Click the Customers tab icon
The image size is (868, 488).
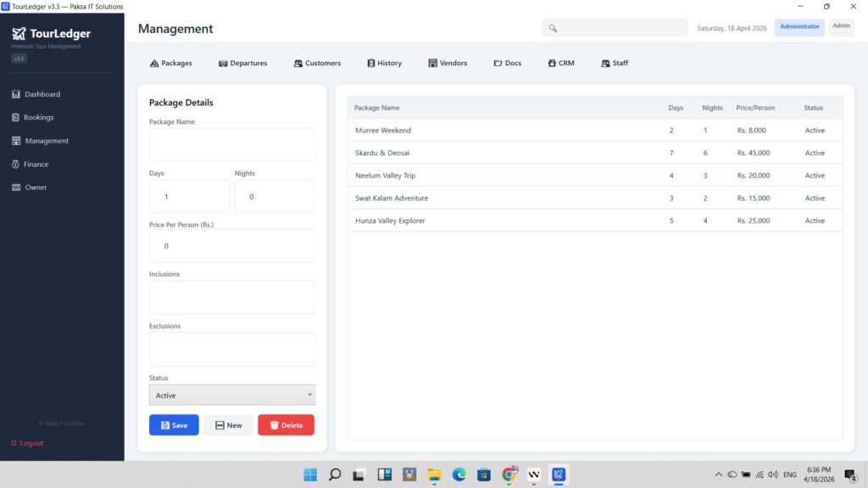pyautogui.click(x=298, y=64)
